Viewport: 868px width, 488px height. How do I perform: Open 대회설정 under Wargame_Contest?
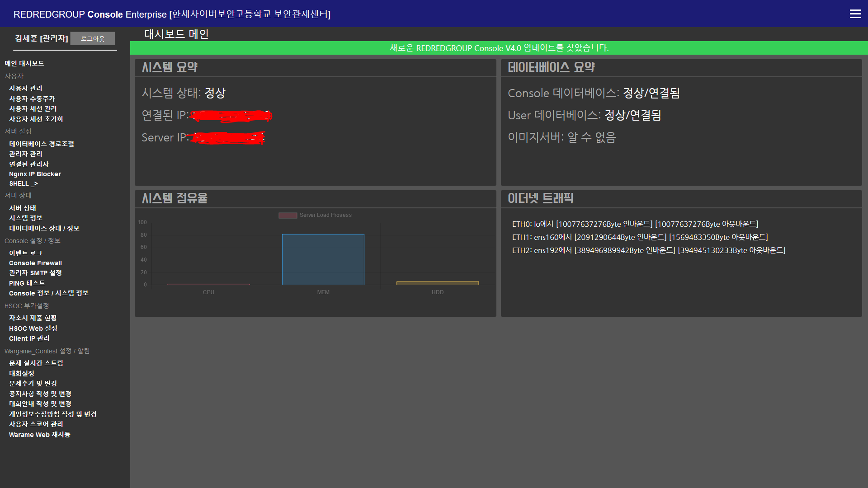click(21, 373)
